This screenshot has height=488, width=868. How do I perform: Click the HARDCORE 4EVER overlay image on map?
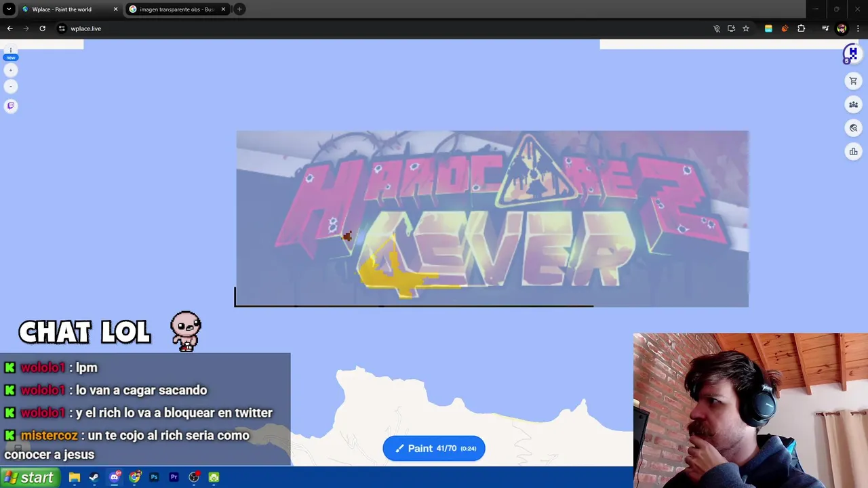[x=492, y=218]
